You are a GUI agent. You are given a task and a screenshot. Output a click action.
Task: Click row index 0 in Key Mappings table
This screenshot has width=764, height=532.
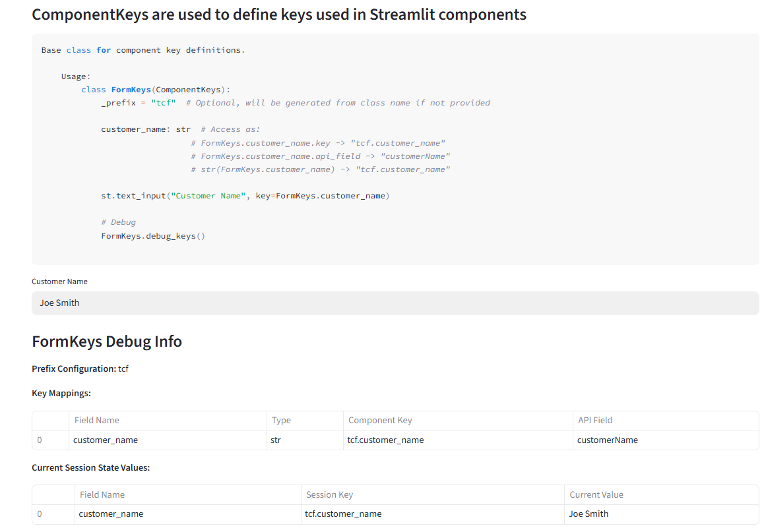coord(51,440)
